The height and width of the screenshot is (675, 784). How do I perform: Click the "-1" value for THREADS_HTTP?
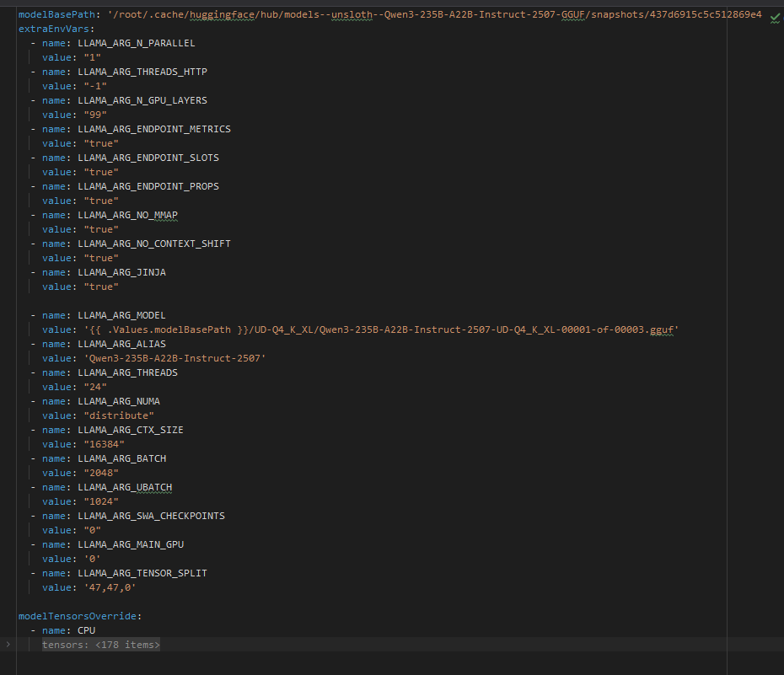95,87
